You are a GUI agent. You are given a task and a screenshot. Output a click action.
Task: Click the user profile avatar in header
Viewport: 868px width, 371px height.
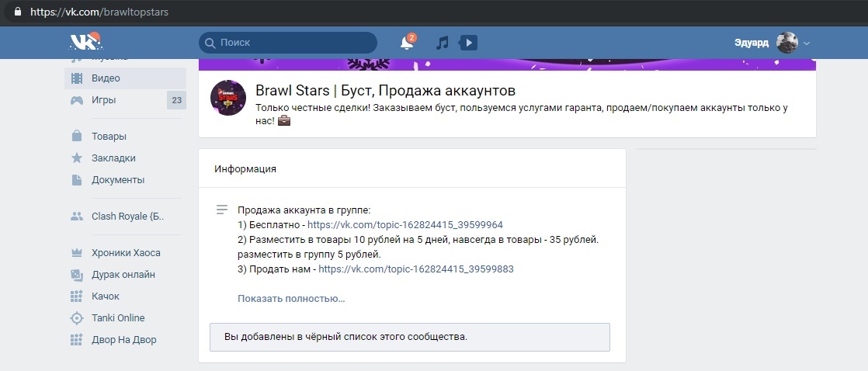pos(787,43)
